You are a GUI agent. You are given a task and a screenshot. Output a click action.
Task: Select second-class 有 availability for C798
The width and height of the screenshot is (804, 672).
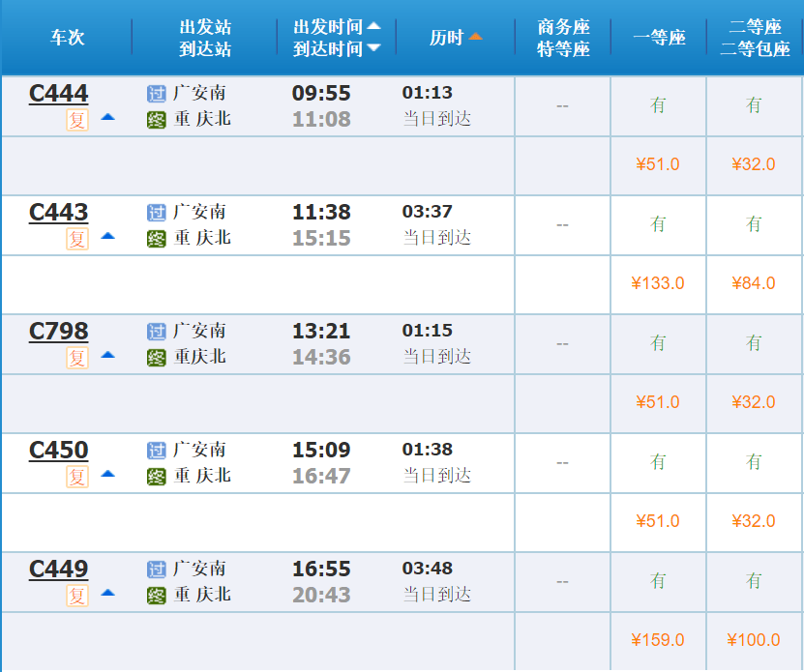pos(754,343)
